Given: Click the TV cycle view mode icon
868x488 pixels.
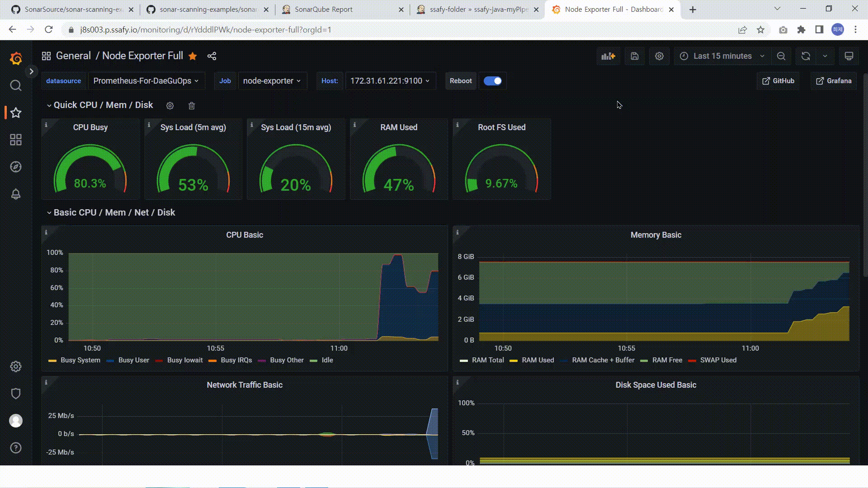Looking at the screenshot, I should pyautogui.click(x=849, y=56).
